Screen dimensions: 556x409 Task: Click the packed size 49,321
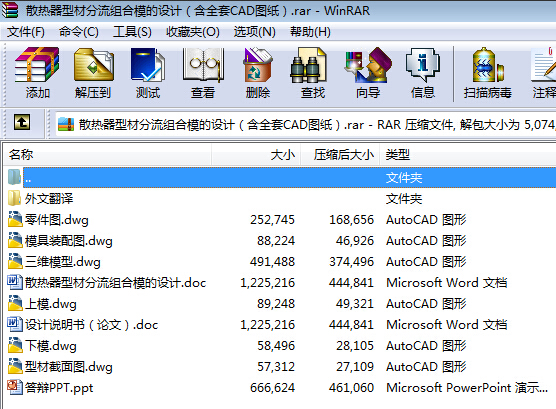tap(355, 304)
